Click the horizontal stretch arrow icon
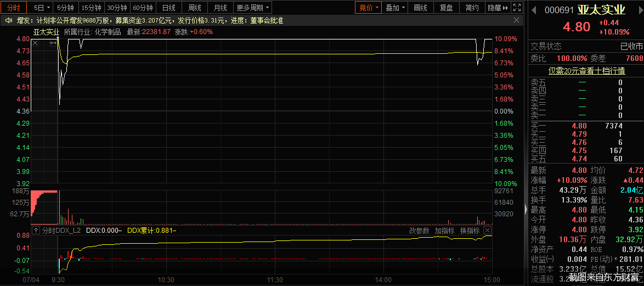644x286 pixels. [53, 43]
